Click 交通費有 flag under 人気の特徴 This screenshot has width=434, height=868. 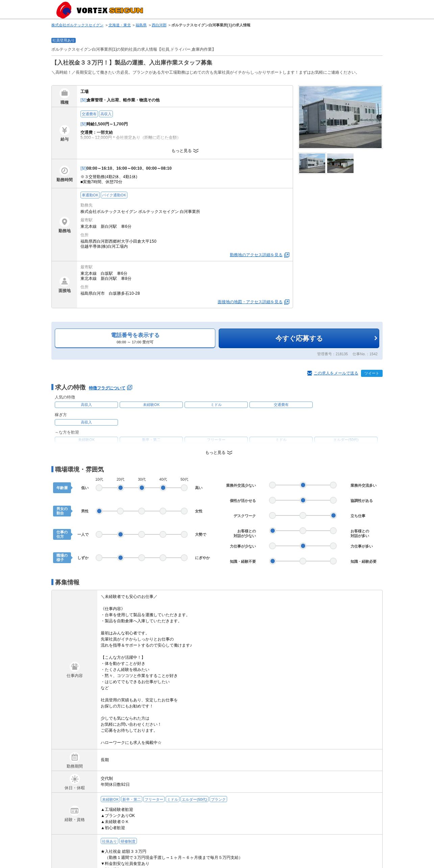point(281,405)
